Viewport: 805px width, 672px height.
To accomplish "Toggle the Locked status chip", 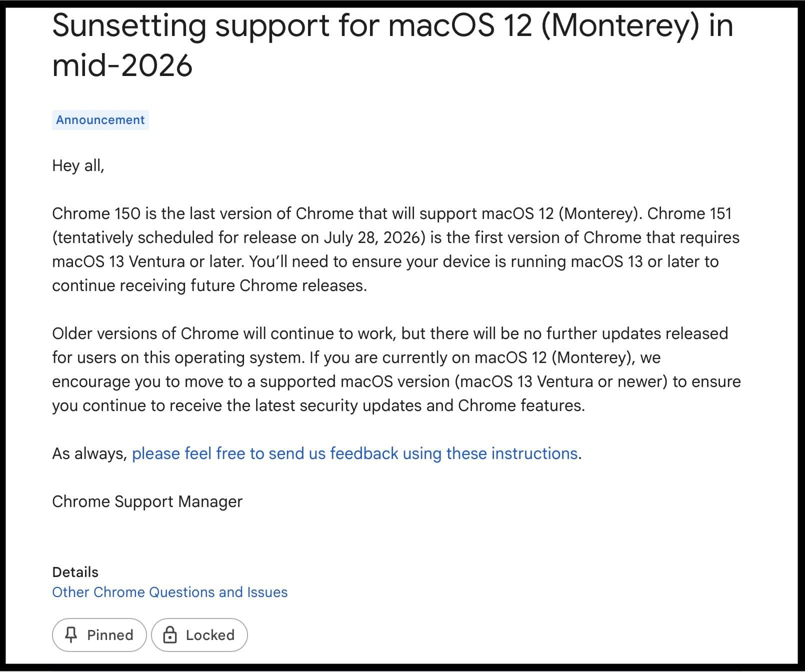I will point(199,635).
